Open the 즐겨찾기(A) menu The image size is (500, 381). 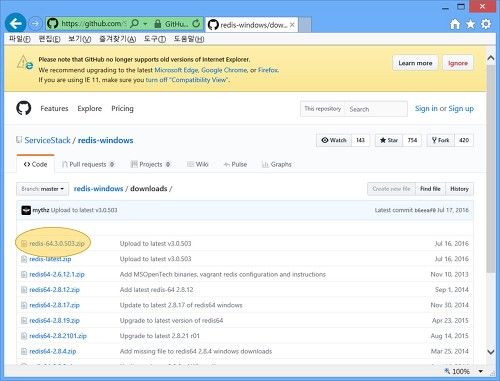(117, 39)
